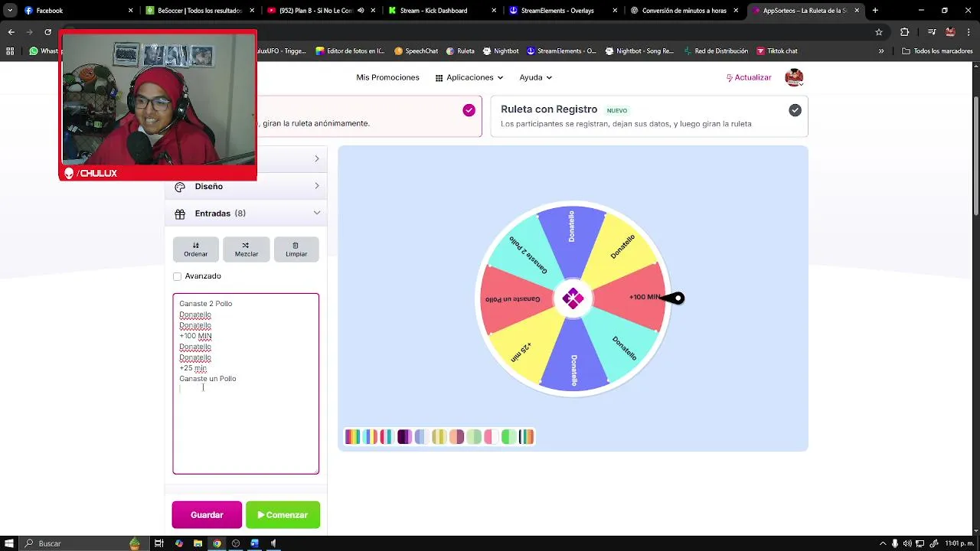Open the Ayuda dropdown
Image resolution: width=980 pixels, height=551 pixels.
point(536,77)
